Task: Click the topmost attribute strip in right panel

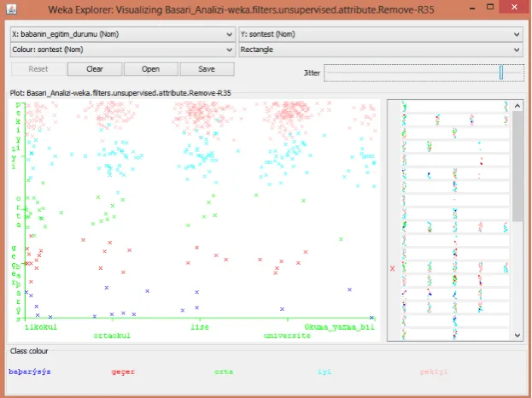Action: tap(455, 106)
